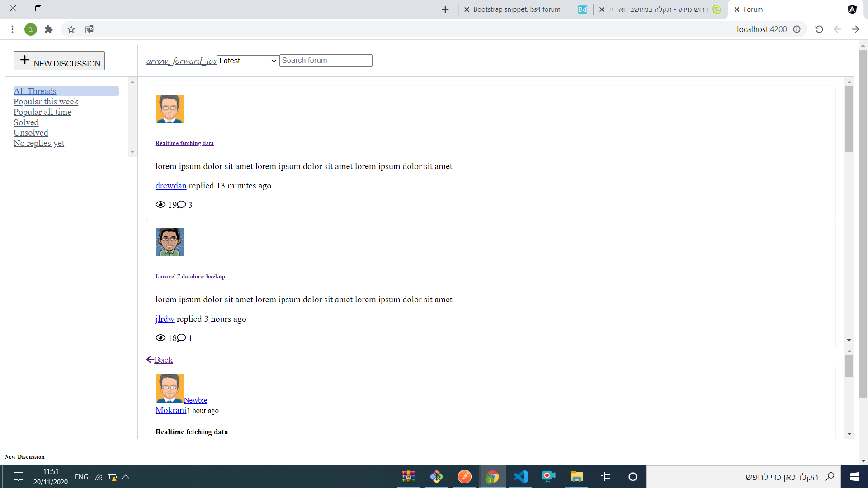The height and width of the screenshot is (488, 868).
Task: Open the Latest sort dropdown
Action: pyautogui.click(x=248, y=61)
